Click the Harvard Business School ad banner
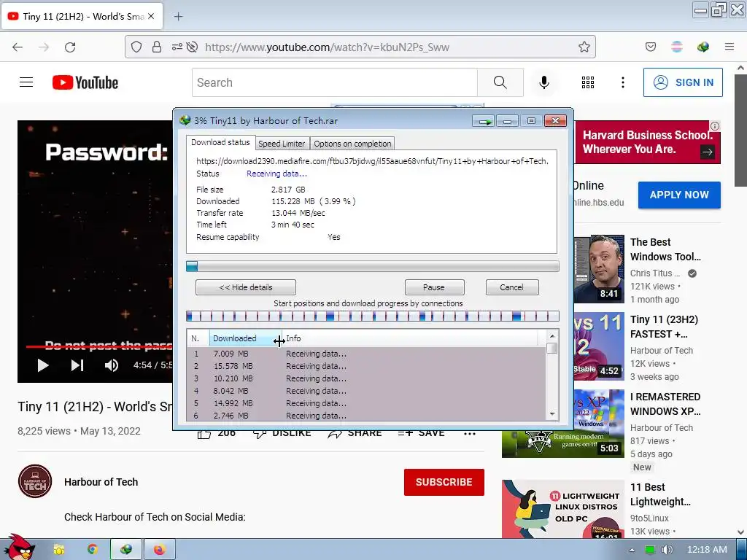Viewport: 747px width, 560px height. 647,142
